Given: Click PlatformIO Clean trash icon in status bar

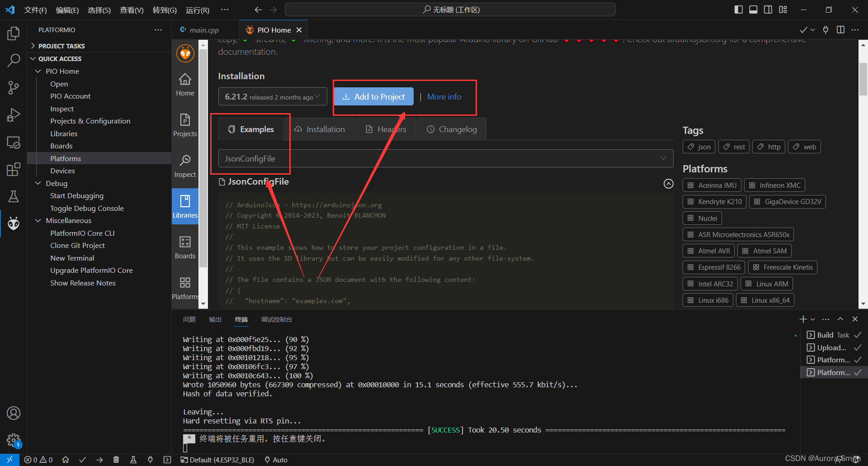Looking at the screenshot, I should coord(116,460).
